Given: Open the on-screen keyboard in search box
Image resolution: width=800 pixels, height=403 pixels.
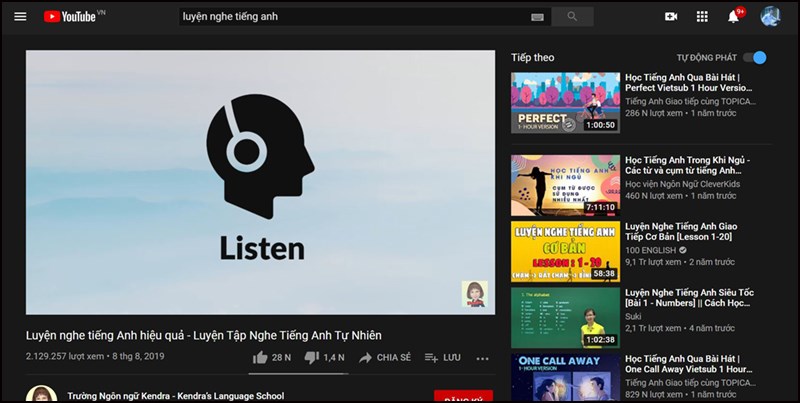Looking at the screenshot, I should [x=537, y=17].
